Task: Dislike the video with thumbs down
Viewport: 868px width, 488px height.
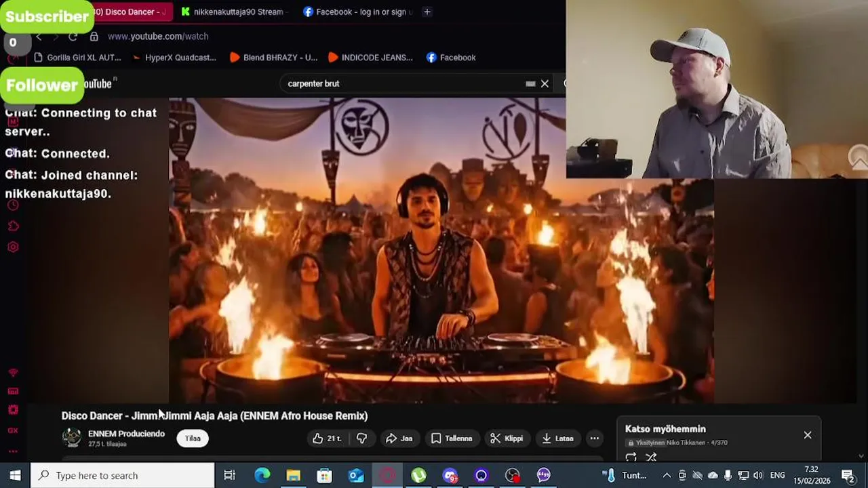Action: [x=361, y=439]
